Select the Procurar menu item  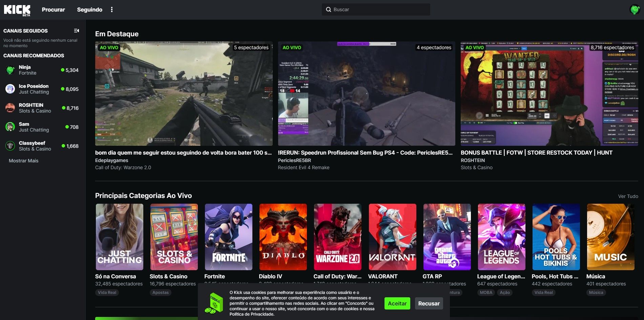pyautogui.click(x=53, y=9)
